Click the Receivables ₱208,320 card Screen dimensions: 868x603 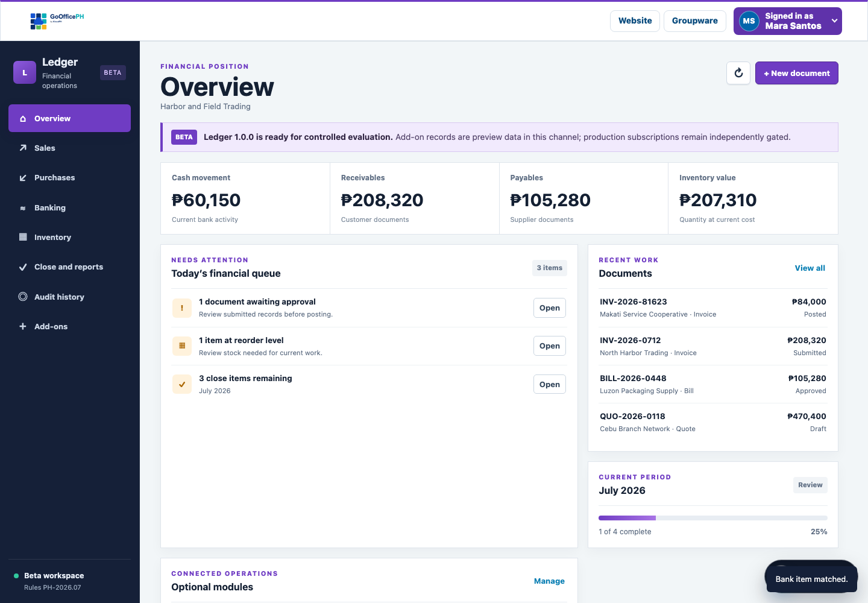coord(415,198)
